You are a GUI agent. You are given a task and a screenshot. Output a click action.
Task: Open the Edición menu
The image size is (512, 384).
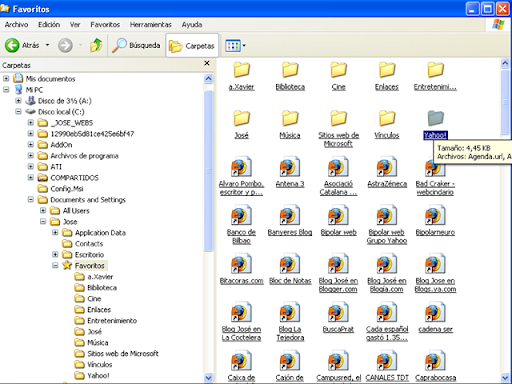[x=49, y=25]
